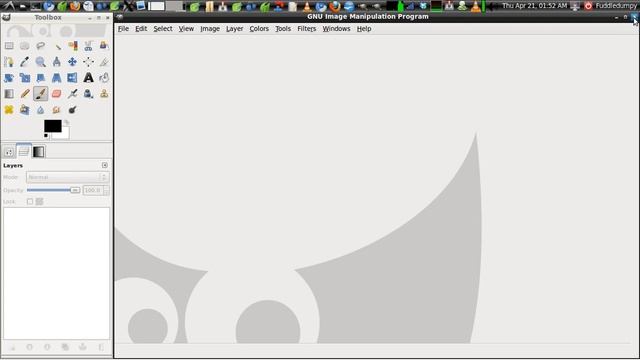
Task: Select the Ellipse Select tool
Action: (x=24, y=46)
